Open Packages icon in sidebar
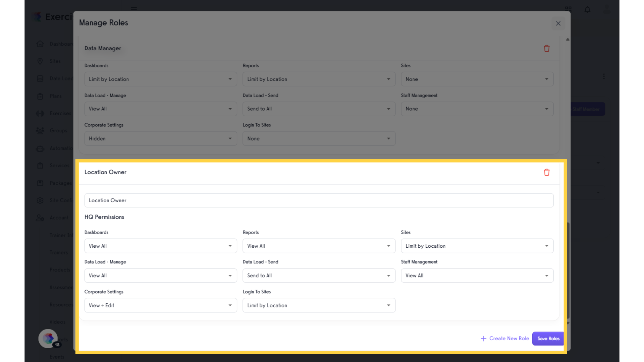The width and height of the screenshot is (644, 362). tap(40, 183)
